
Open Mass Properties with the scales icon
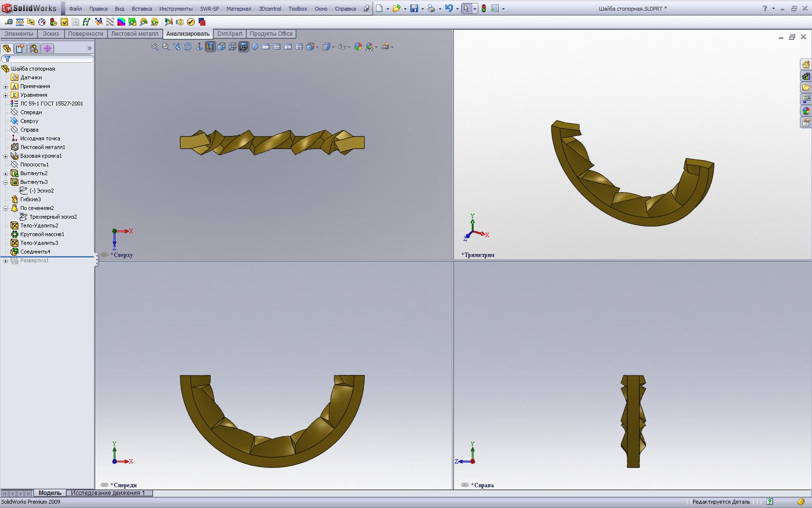(20, 22)
